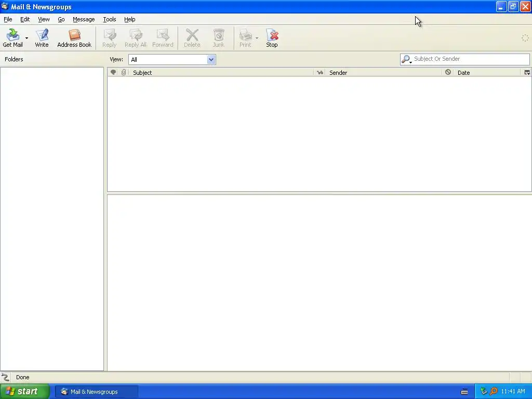Open the Tools menu
Screen dimensions: 532x399
[110, 19]
